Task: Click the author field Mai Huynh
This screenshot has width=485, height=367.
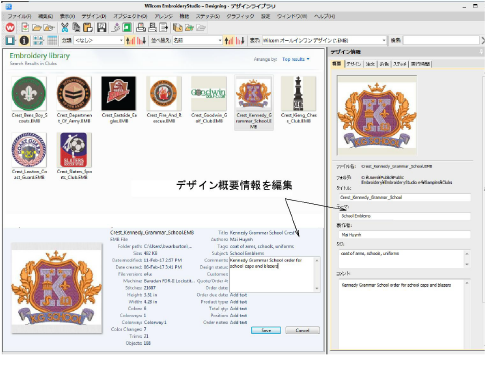Action: pos(404,235)
